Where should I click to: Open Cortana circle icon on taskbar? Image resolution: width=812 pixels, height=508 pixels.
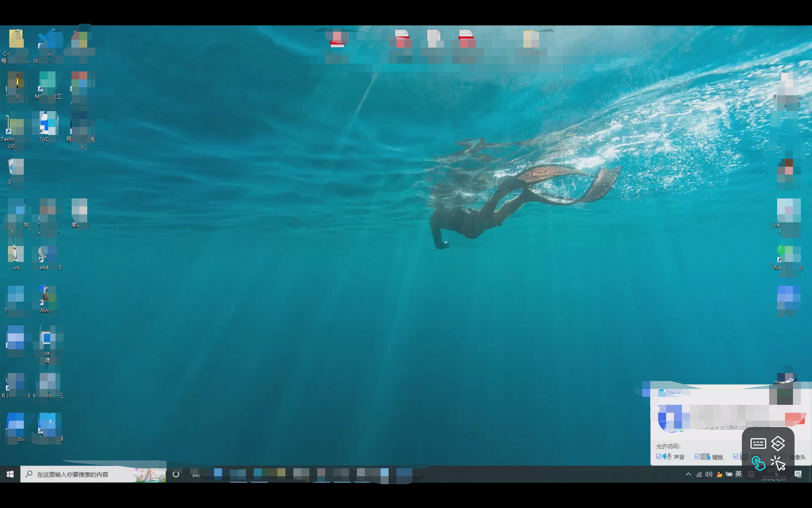(x=176, y=474)
